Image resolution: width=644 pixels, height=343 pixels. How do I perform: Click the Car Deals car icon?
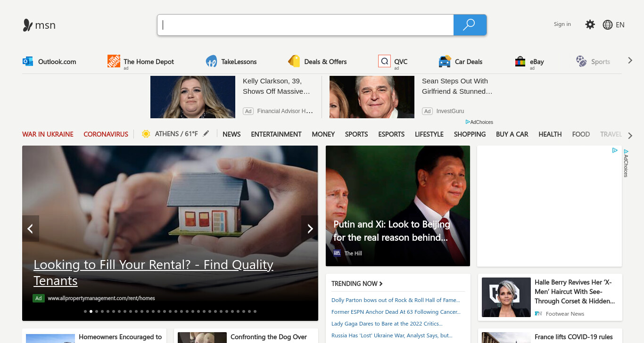445,61
